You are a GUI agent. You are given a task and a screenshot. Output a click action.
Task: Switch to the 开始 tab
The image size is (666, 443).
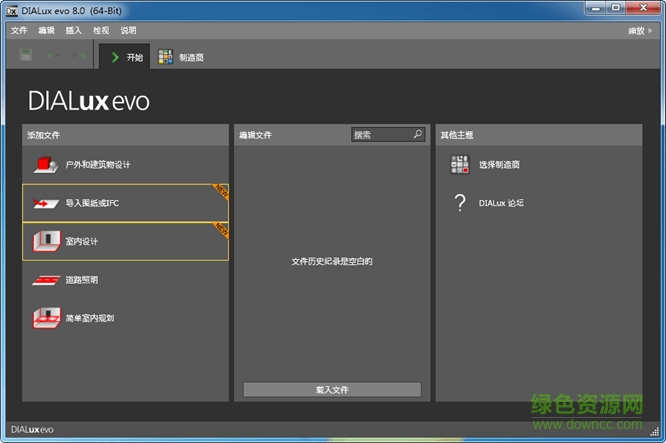click(x=124, y=57)
